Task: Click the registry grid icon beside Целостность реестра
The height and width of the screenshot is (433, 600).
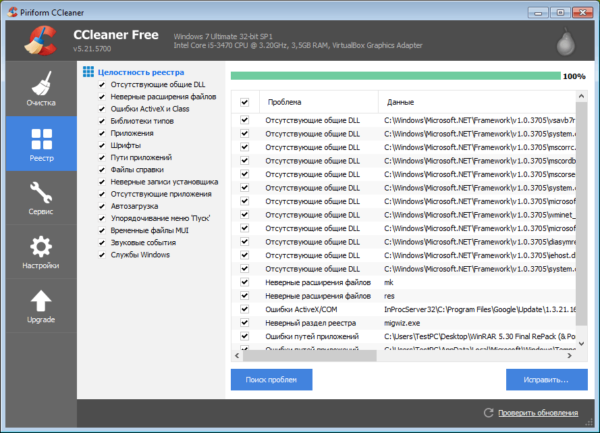Action: (x=88, y=72)
